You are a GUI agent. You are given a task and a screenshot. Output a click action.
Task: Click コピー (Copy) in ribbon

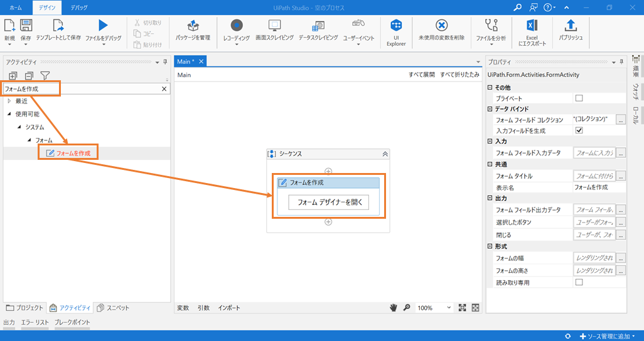pos(144,34)
